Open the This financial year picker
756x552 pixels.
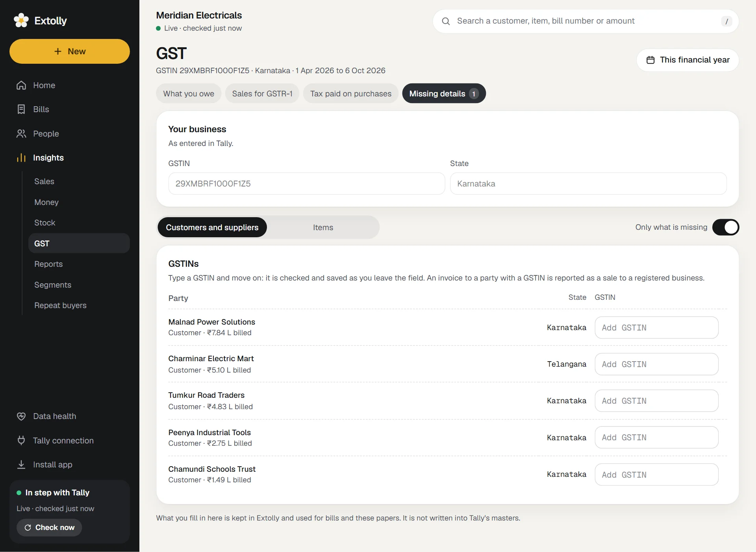(687, 60)
